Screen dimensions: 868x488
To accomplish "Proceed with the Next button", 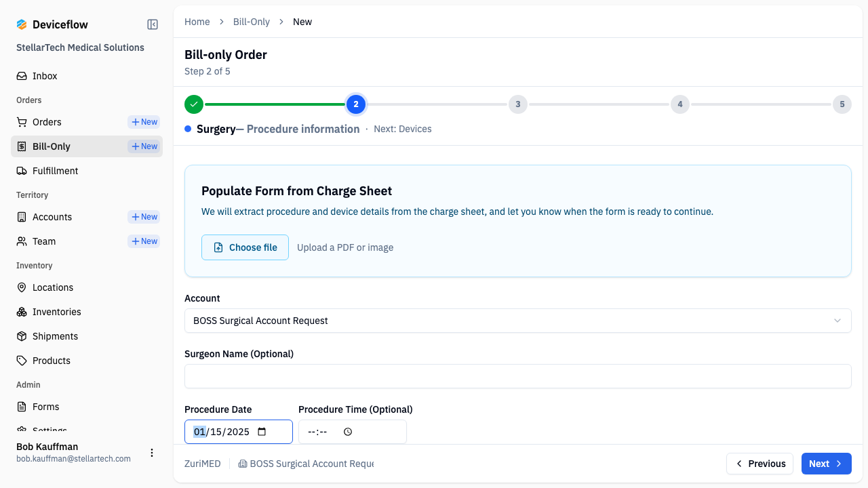I will (826, 464).
